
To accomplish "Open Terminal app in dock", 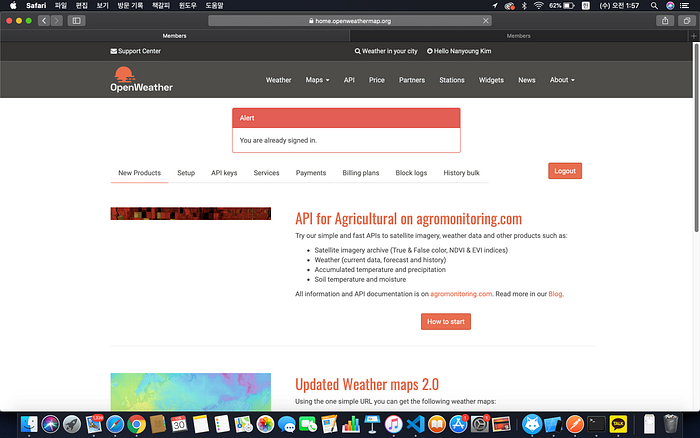I will [596, 424].
